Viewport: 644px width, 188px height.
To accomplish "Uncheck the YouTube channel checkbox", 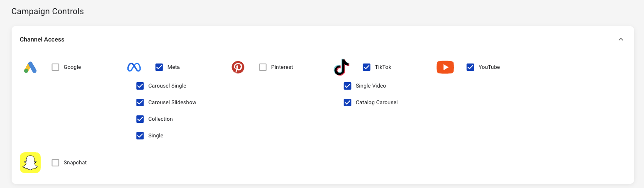I will pyautogui.click(x=471, y=67).
